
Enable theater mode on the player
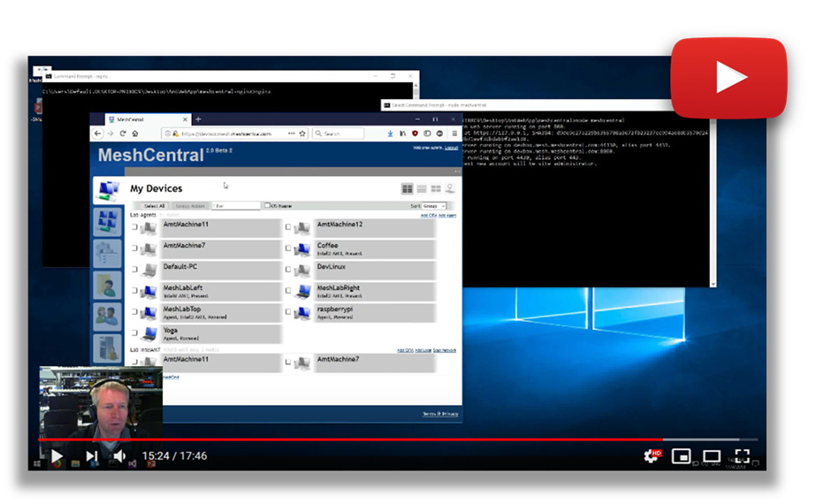[712, 456]
